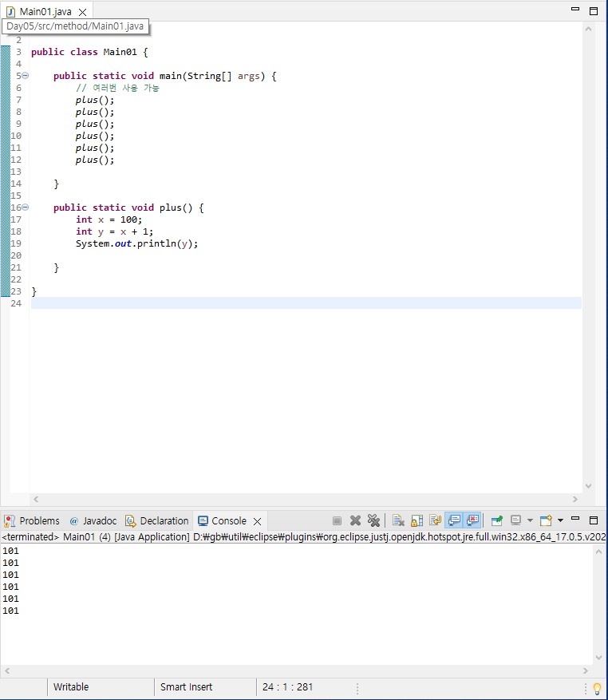
Task: Select the Console tab
Action: pyautogui.click(x=228, y=521)
